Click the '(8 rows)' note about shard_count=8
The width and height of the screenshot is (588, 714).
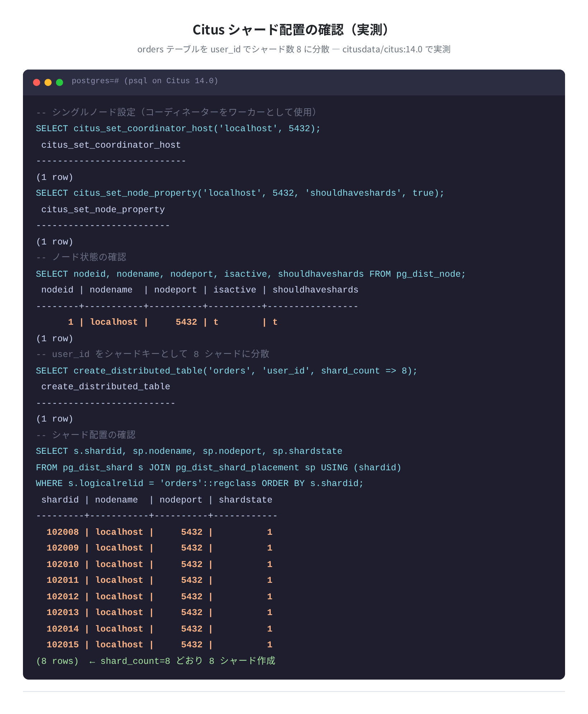click(x=156, y=661)
